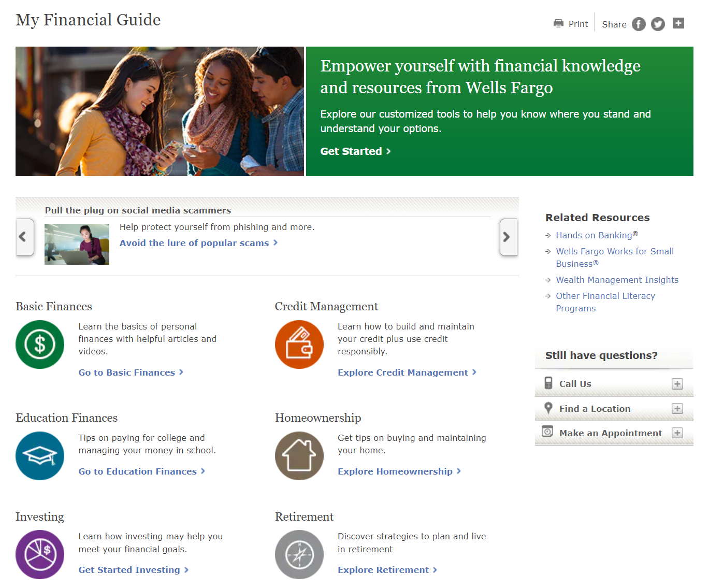This screenshot has width=709, height=588.
Task: Open Hands on Banking resource link
Action: pos(597,235)
